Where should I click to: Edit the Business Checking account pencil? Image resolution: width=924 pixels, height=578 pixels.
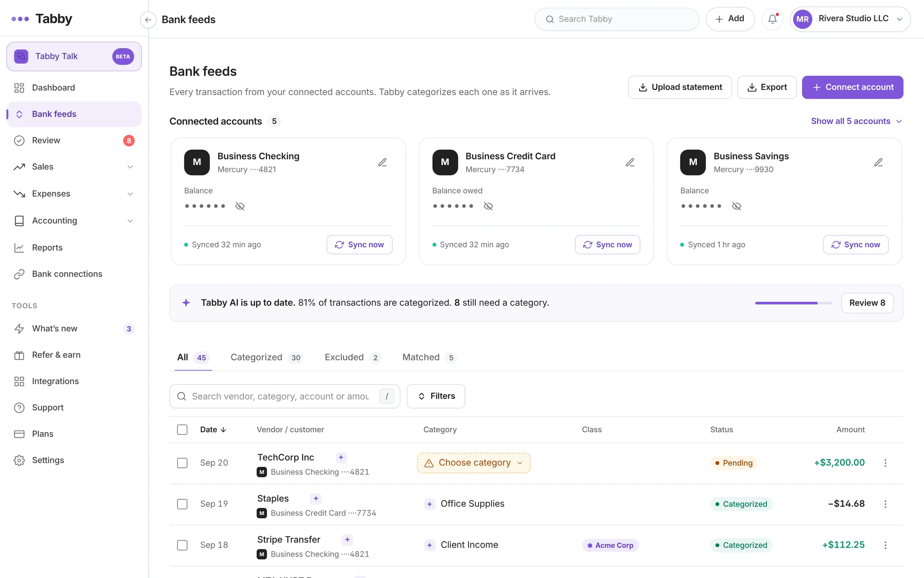pyautogui.click(x=382, y=163)
